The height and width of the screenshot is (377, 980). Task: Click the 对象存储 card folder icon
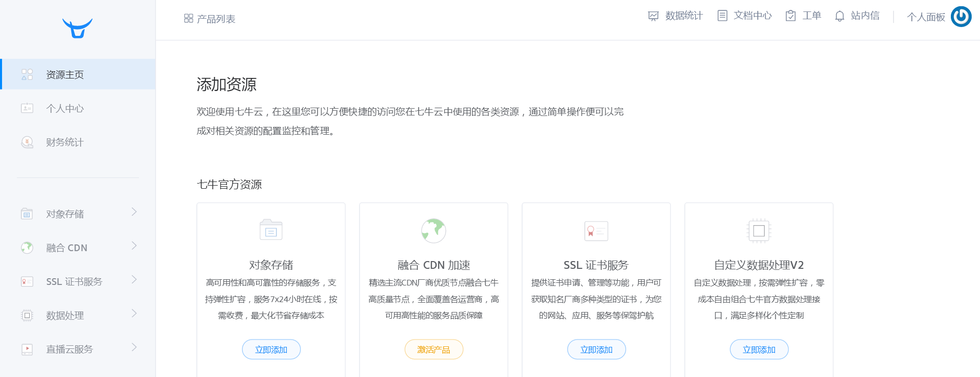coord(271,230)
